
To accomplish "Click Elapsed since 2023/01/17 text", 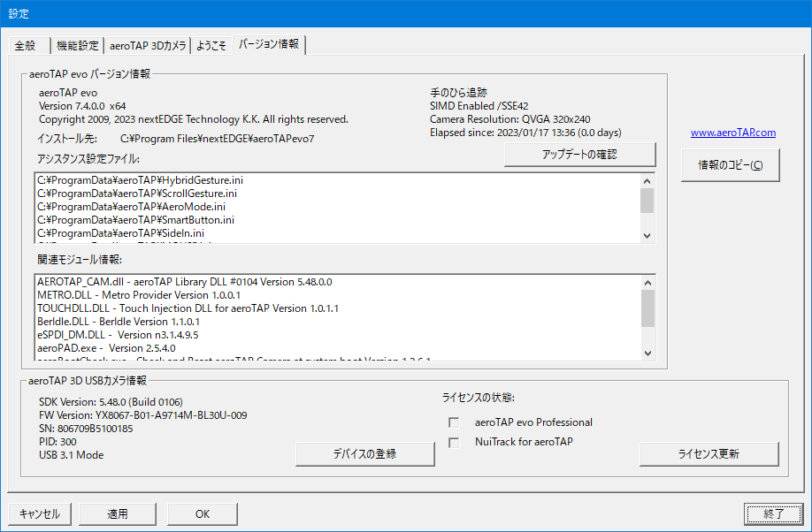I will coord(525,133).
